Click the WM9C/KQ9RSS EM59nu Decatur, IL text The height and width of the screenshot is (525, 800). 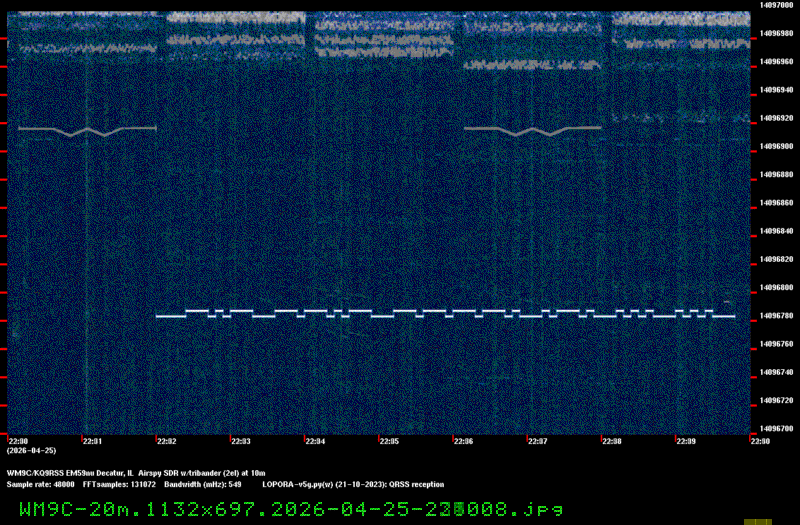(70, 473)
